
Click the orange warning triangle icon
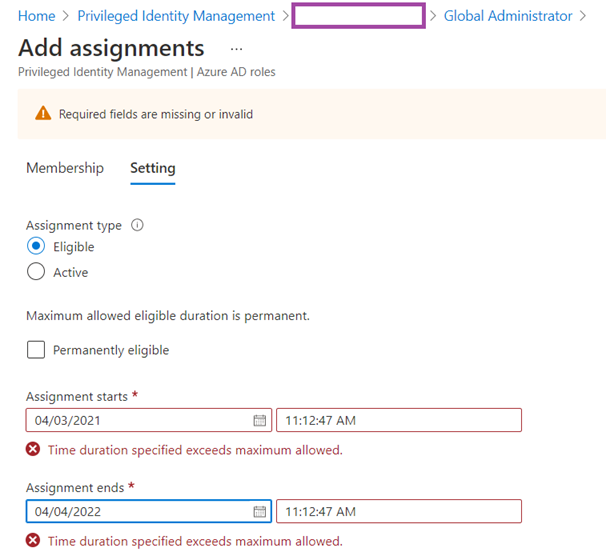pyautogui.click(x=43, y=113)
